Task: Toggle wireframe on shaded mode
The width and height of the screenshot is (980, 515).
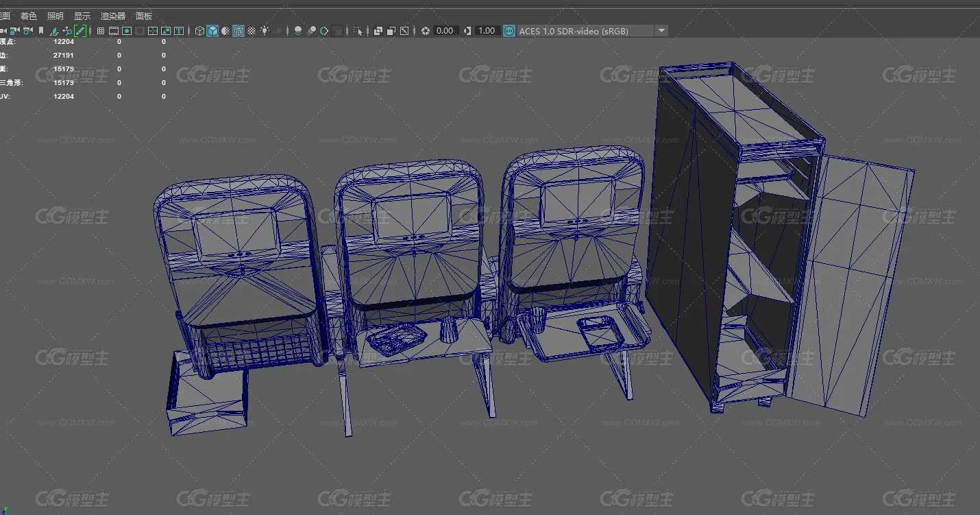Action: [x=238, y=31]
